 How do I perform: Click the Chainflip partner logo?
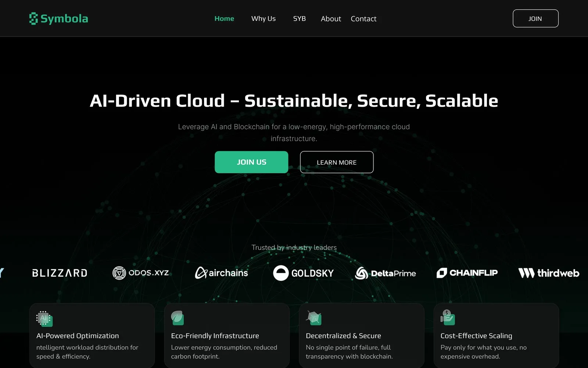tap(467, 273)
